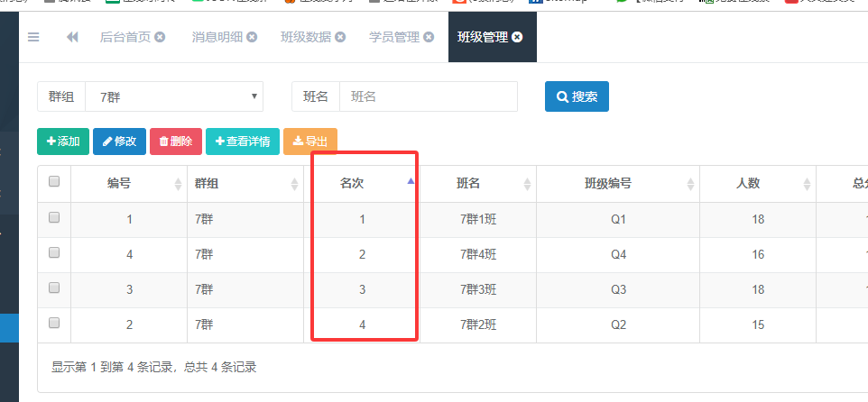This screenshot has width=868, height=402.
Task: Check the row checkbox for 7群4班
Action: pyautogui.click(x=54, y=253)
